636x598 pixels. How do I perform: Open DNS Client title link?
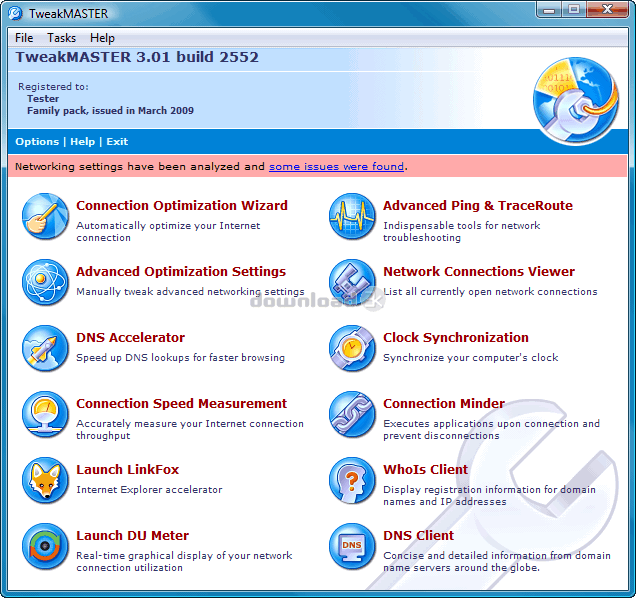pyautogui.click(x=419, y=536)
